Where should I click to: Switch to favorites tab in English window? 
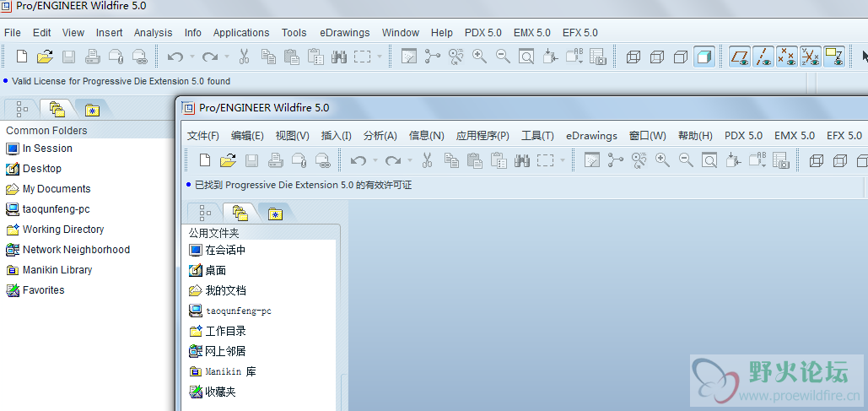(93, 109)
